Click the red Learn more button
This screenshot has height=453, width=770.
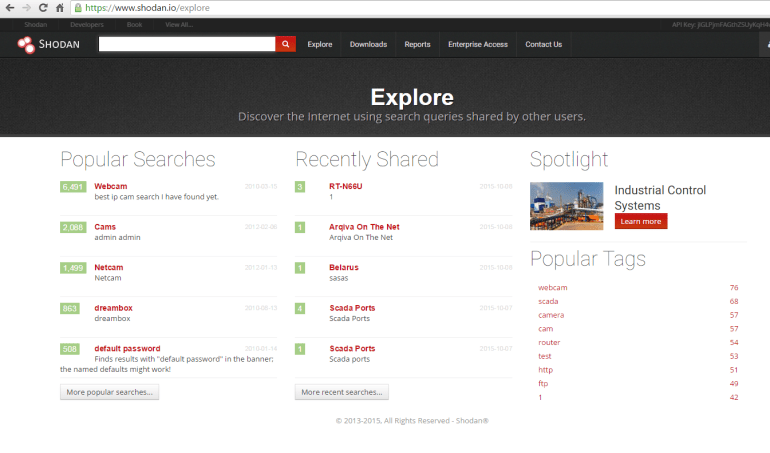[641, 221]
